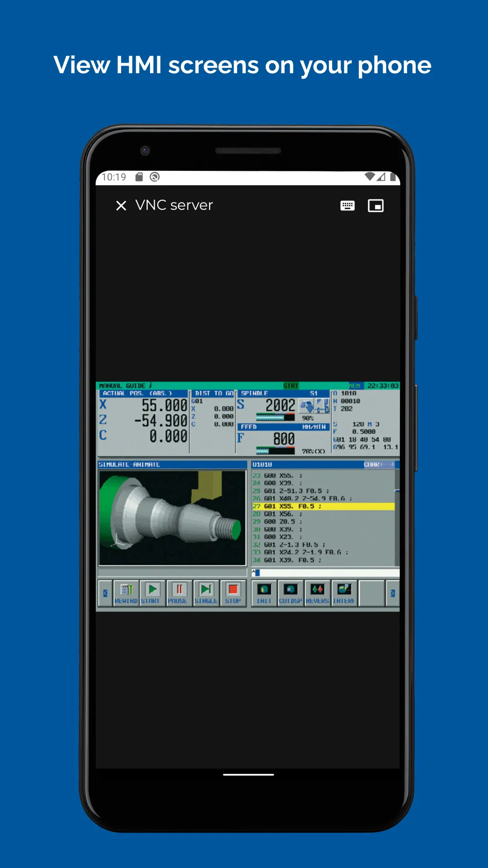
Task: Click the spindle speed value 2002
Action: tap(280, 406)
